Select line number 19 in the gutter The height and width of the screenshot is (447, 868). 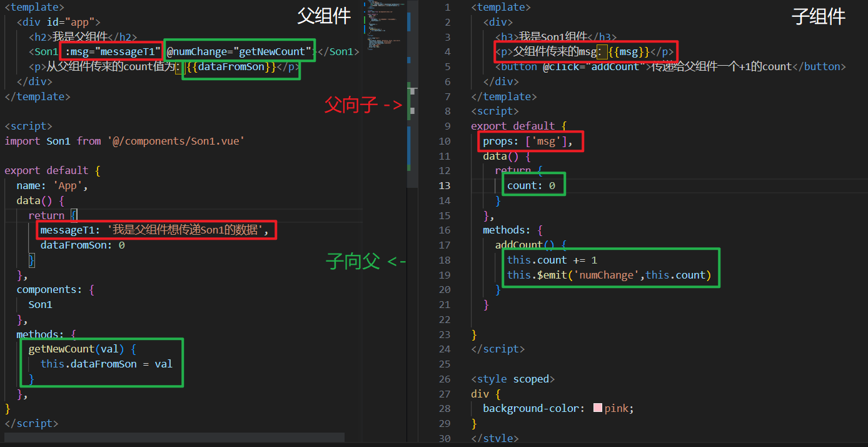[x=444, y=275]
